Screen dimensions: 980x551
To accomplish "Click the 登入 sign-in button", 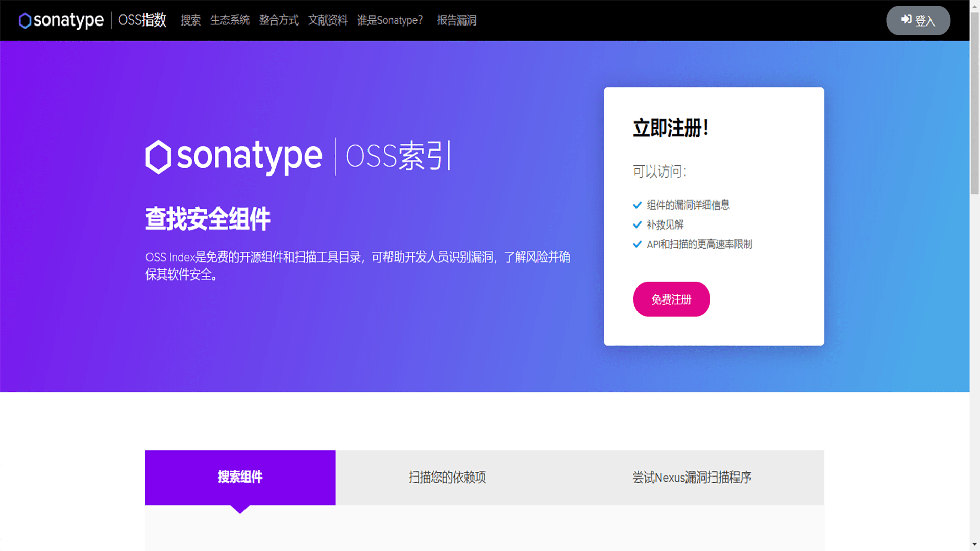I will tap(918, 20).
